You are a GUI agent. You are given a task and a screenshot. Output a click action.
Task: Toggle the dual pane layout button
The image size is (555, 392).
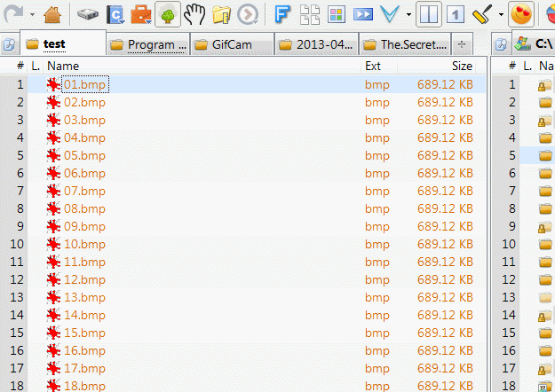tap(429, 14)
